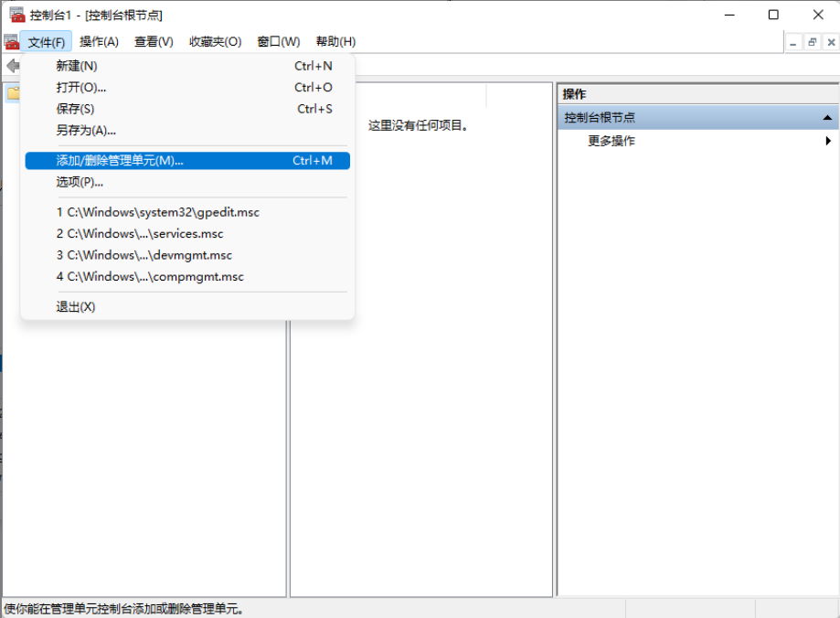The width and height of the screenshot is (840, 618).
Task: Open the 帮助(H) menu
Action: pos(335,42)
